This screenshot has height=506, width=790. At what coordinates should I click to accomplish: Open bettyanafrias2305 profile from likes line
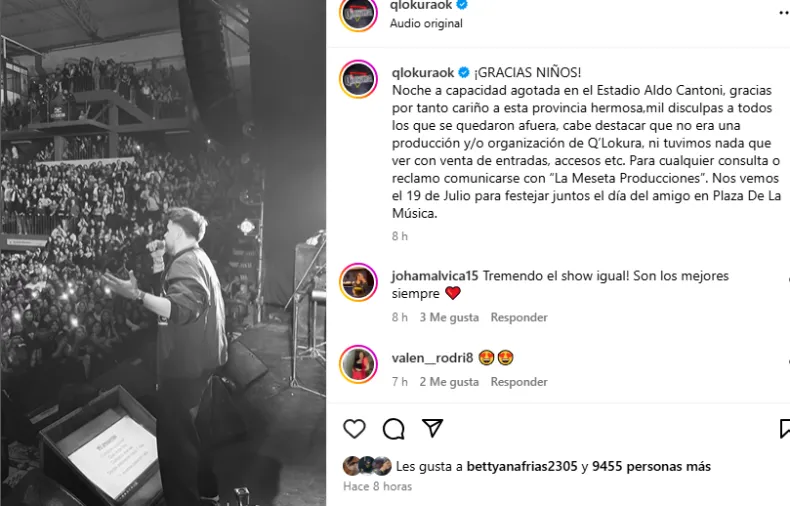[x=522, y=467]
